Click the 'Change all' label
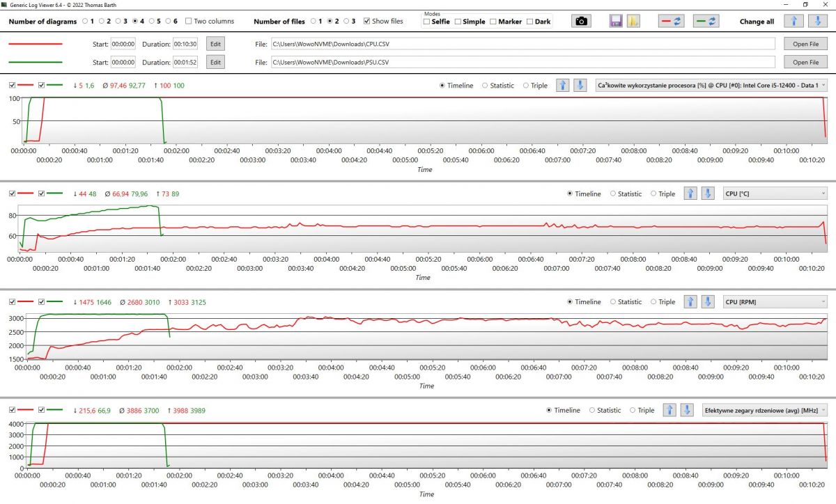 point(757,22)
